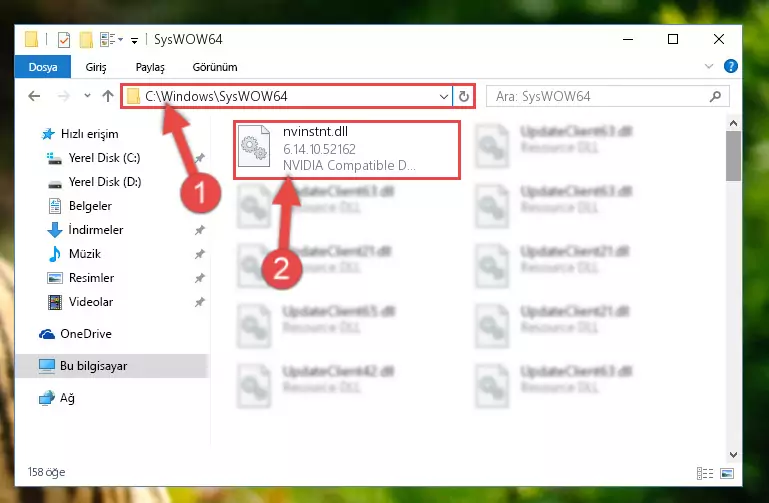Click the Ara: SysWOW64 search box
This screenshot has width=769, height=503.
tap(607, 96)
